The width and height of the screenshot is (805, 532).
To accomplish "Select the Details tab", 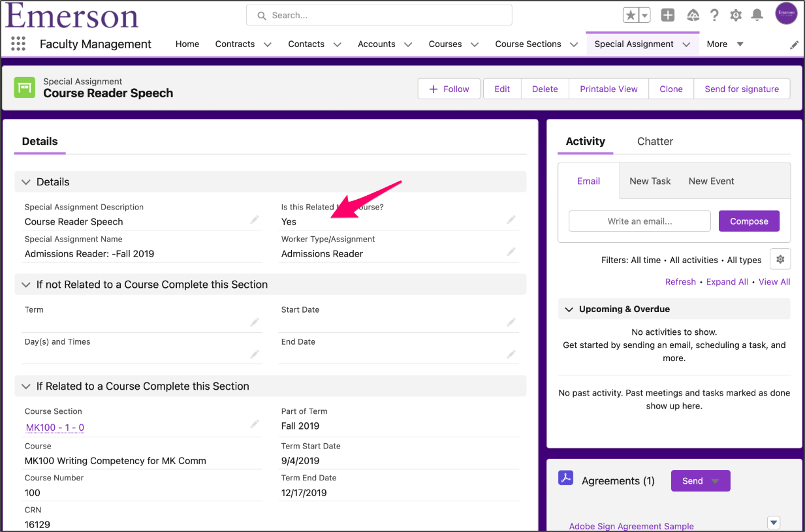I will pos(40,141).
